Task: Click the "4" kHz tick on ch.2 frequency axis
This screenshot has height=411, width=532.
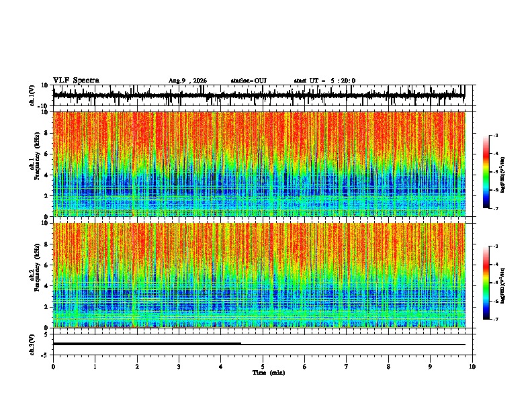Action: (47, 286)
